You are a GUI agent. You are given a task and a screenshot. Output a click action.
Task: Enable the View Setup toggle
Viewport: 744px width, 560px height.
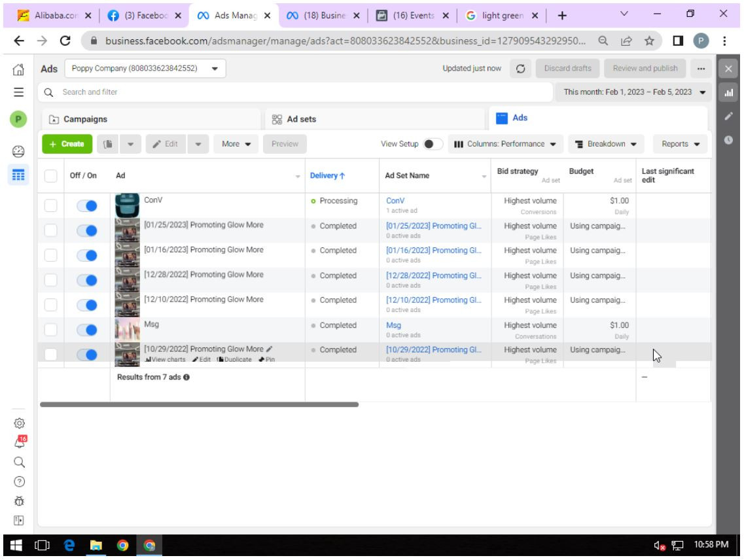coord(433,144)
